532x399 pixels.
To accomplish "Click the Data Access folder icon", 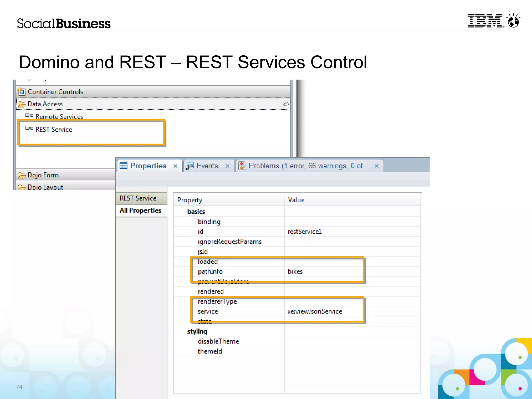I will tap(22, 104).
